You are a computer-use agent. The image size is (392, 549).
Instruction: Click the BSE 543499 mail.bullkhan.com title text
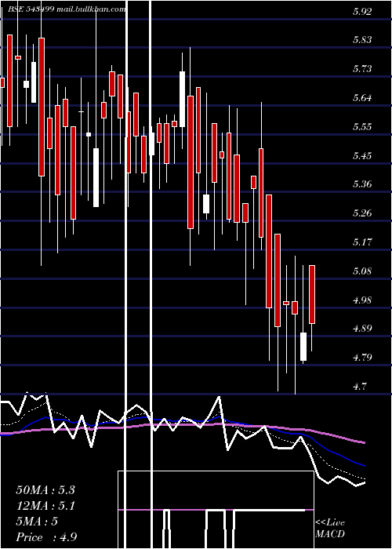click(67, 9)
